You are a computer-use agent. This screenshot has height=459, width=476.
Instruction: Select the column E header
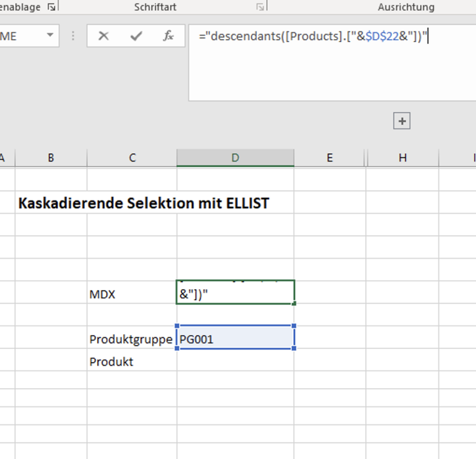coord(330,158)
